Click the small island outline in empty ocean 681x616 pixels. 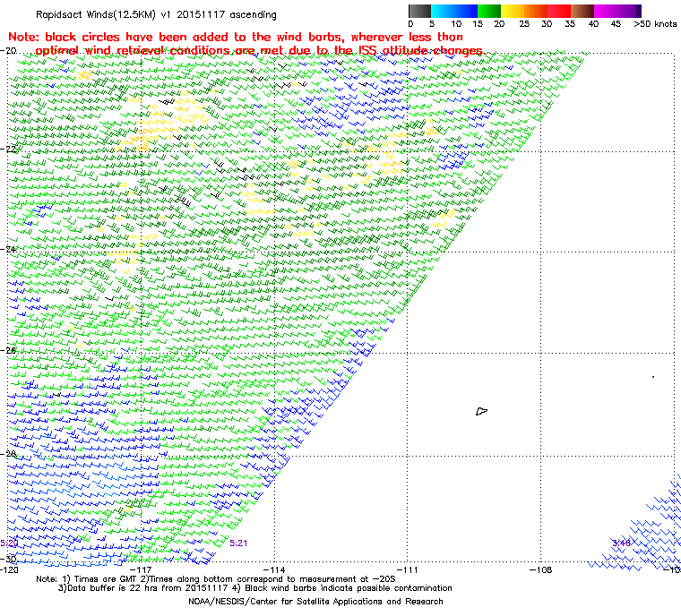tap(481, 411)
